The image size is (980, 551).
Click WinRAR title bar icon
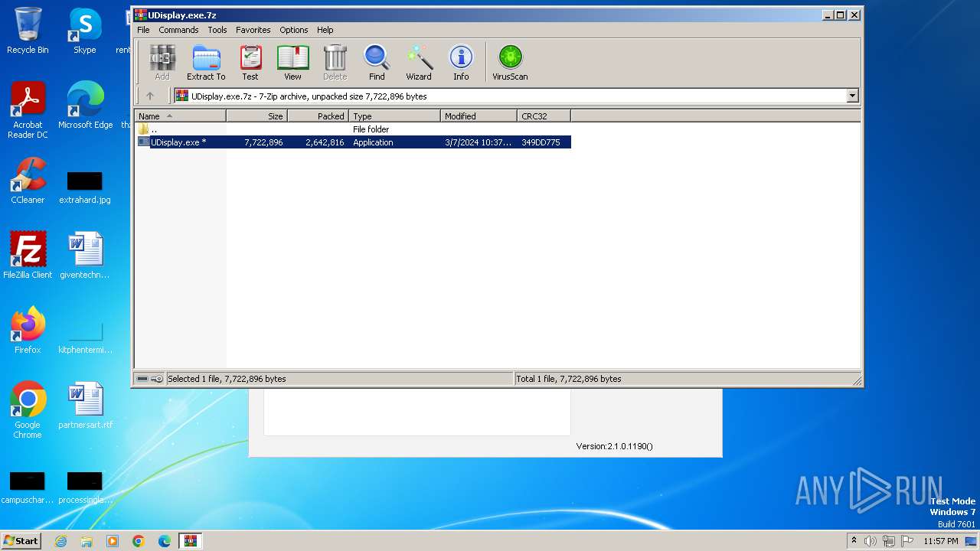click(x=140, y=15)
